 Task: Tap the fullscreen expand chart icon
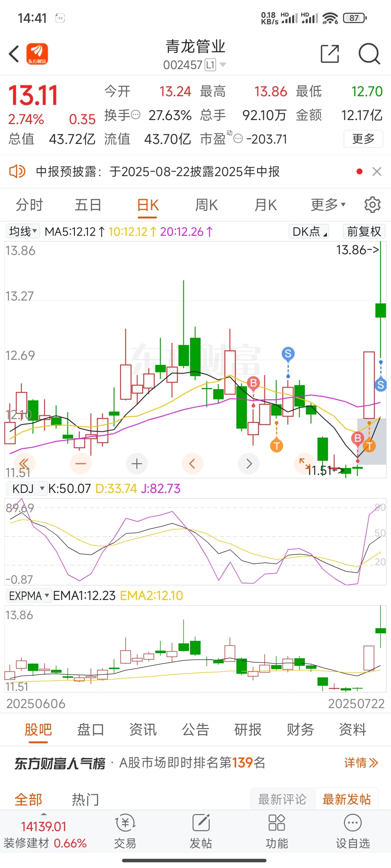[304, 463]
